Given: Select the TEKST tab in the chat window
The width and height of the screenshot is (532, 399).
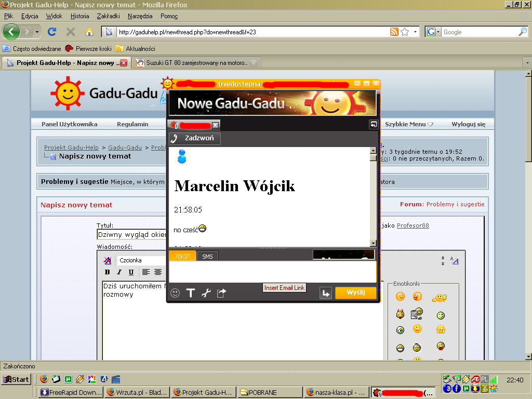Looking at the screenshot, I should (x=182, y=256).
